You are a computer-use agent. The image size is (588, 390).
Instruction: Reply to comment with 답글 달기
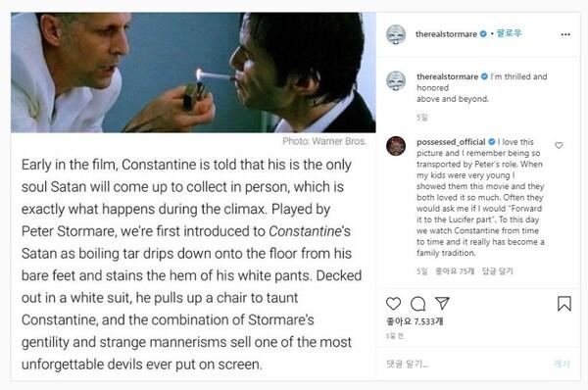[x=497, y=271]
